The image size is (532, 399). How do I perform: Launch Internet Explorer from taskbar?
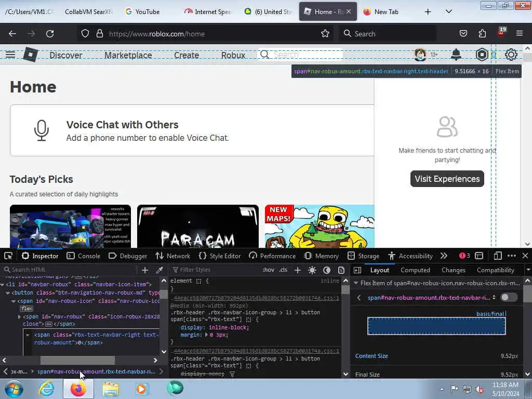(x=46, y=389)
